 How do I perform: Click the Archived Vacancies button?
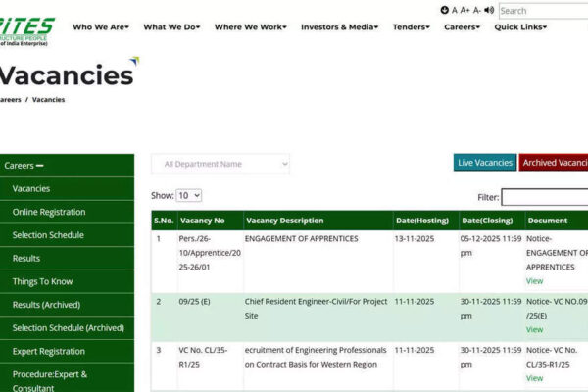coord(554,163)
